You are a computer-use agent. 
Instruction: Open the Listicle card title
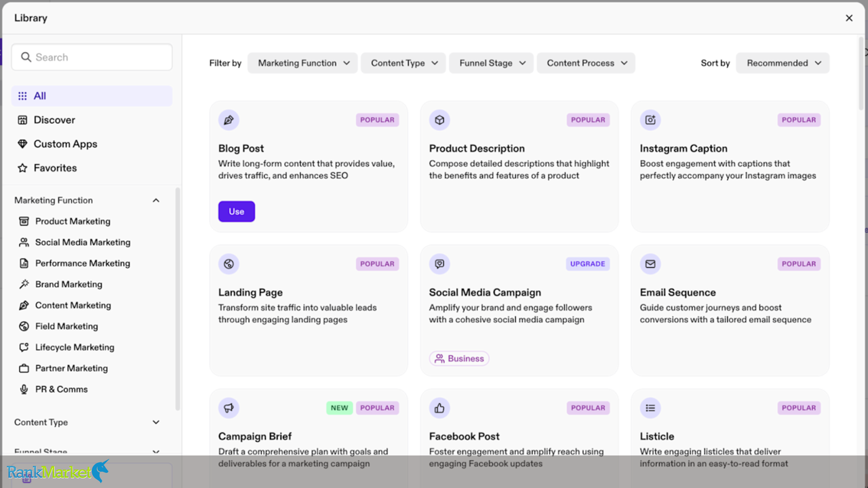pos(657,436)
